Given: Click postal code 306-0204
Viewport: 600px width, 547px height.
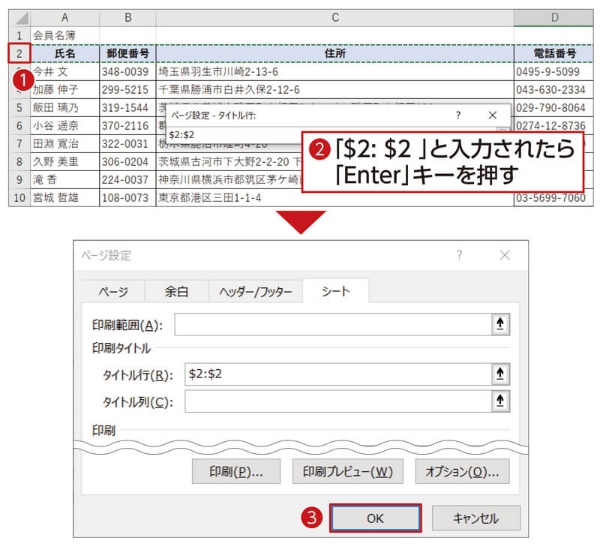Looking at the screenshot, I should pyautogui.click(x=128, y=162).
